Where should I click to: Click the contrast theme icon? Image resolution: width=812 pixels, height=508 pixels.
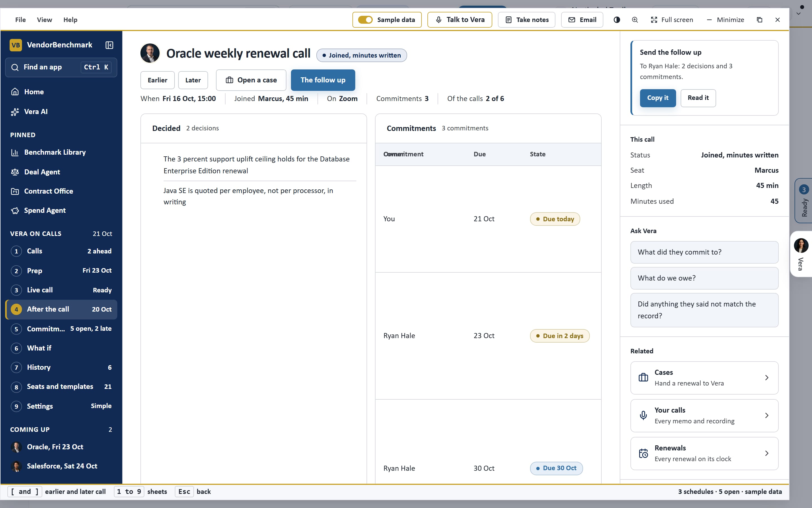pos(617,20)
